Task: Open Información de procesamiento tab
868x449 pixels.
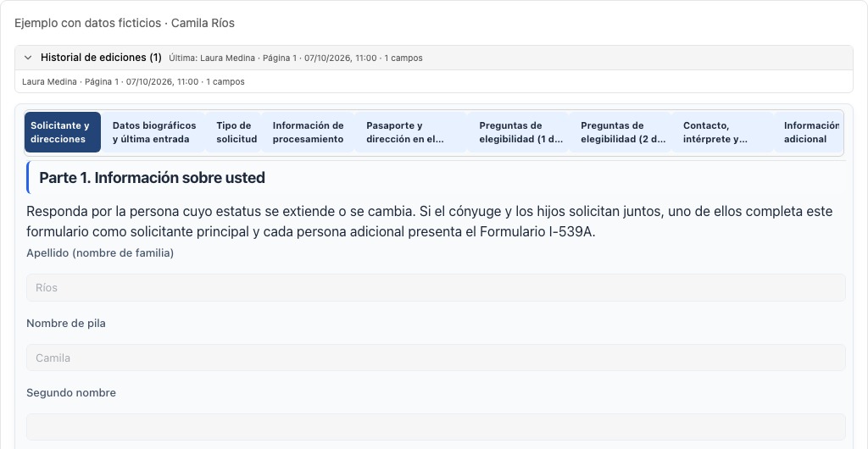Action: [309, 132]
